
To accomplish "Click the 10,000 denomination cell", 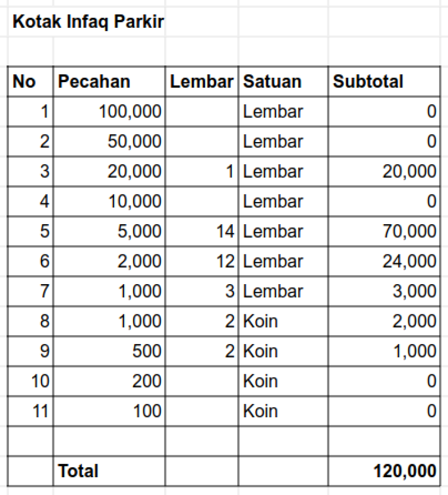I will click(x=109, y=201).
